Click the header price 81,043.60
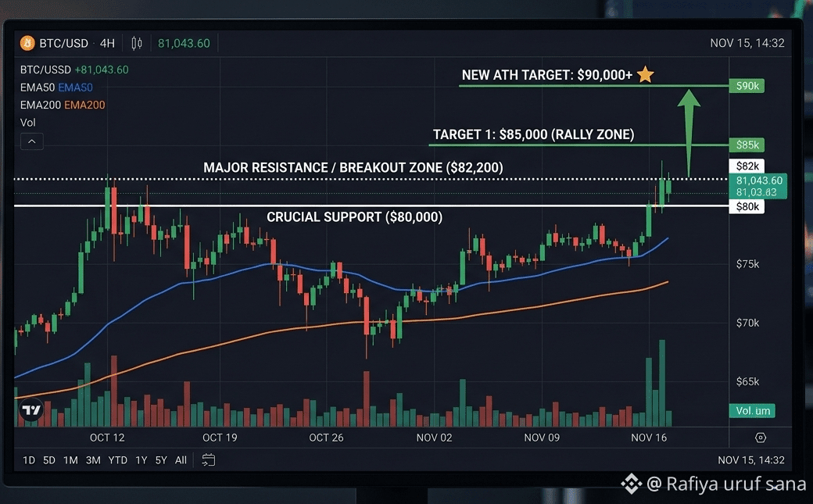Viewport: 813px width, 504px height. coord(184,43)
